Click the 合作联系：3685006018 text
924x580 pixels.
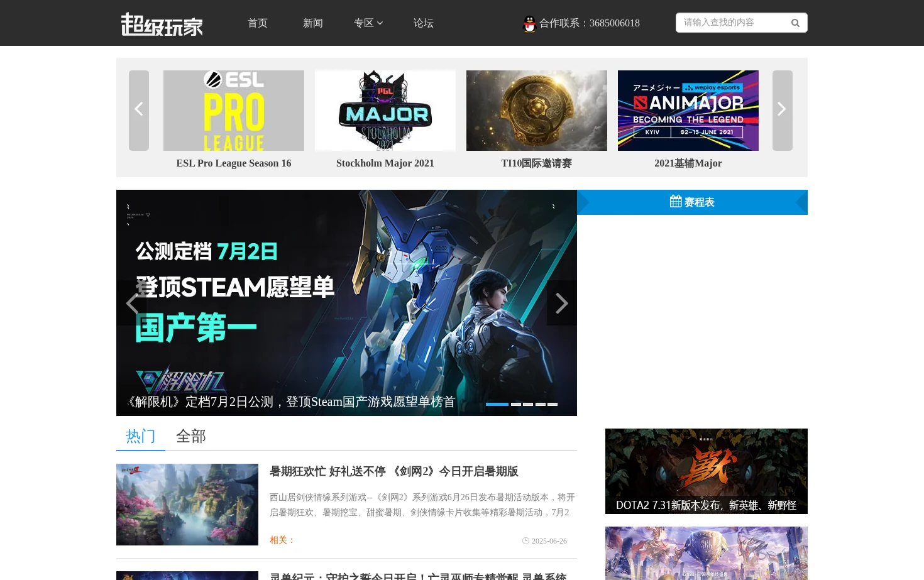[x=590, y=23]
